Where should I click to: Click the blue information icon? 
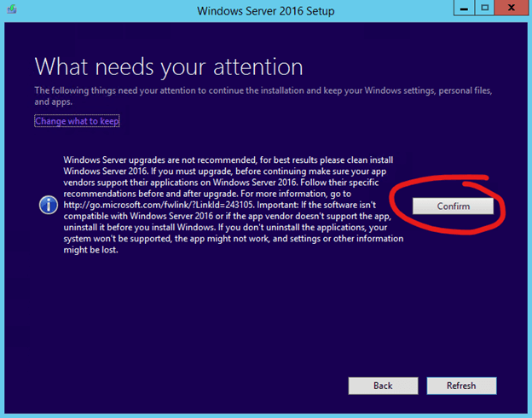49,205
